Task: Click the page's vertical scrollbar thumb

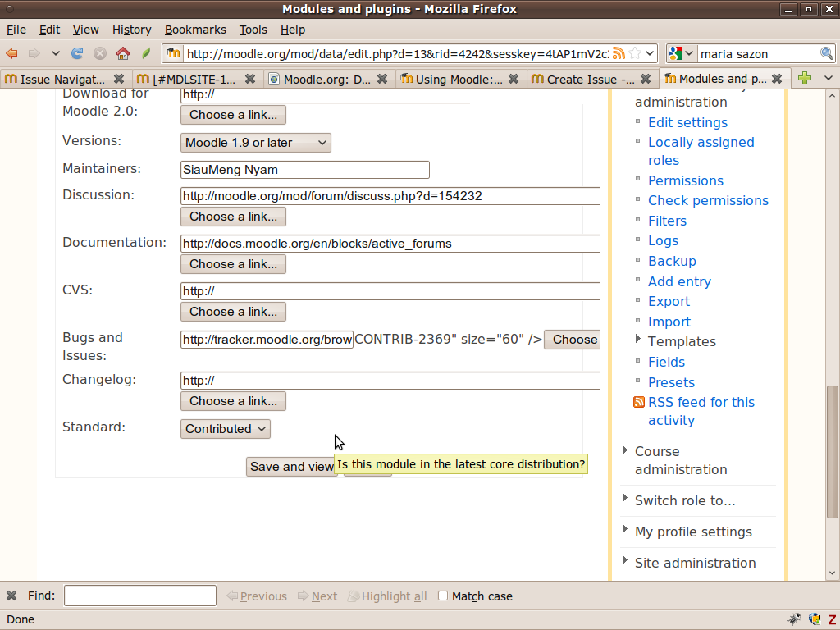Action: coord(832,452)
